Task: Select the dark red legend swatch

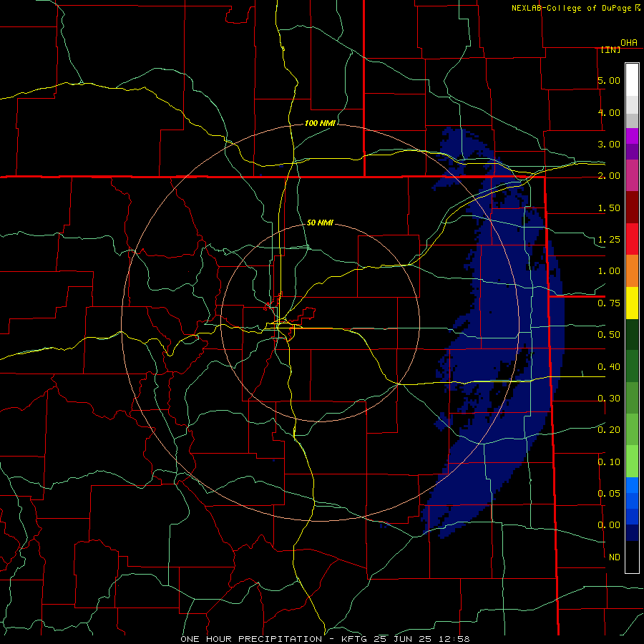Action: click(x=632, y=208)
